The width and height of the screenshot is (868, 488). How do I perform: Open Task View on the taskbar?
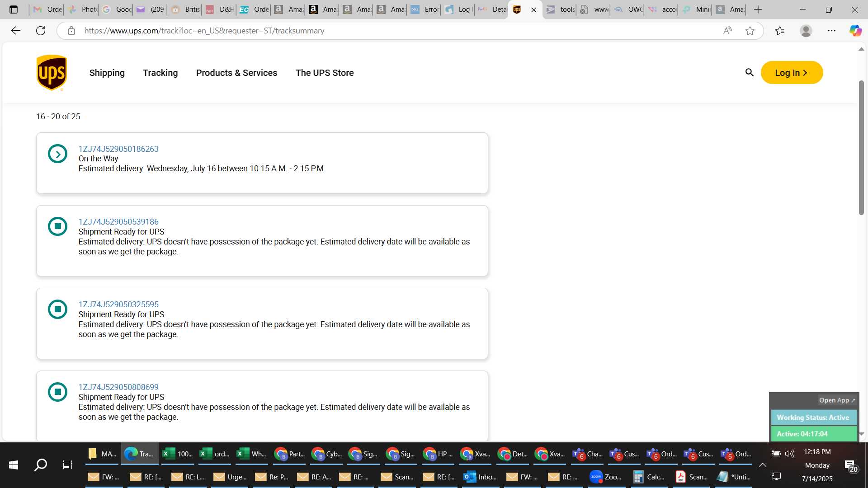(x=67, y=465)
